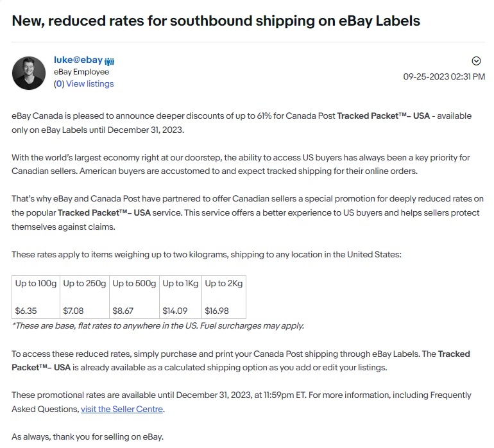Click the $6.35 rate in the table
Screen dimensions: 494x448
(x=26, y=311)
